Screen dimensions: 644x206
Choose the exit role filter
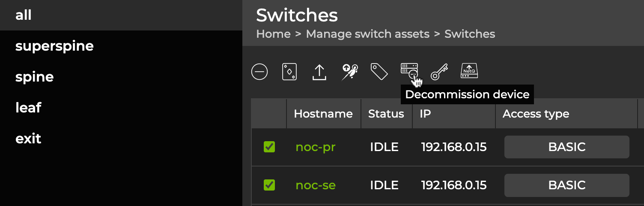tap(28, 139)
